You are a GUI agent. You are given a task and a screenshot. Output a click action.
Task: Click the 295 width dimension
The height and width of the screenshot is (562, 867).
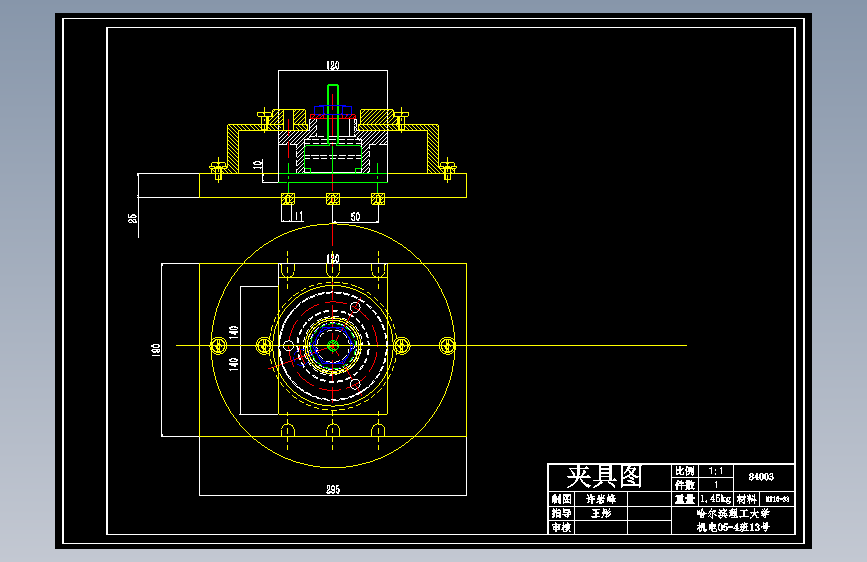point(333,490)
